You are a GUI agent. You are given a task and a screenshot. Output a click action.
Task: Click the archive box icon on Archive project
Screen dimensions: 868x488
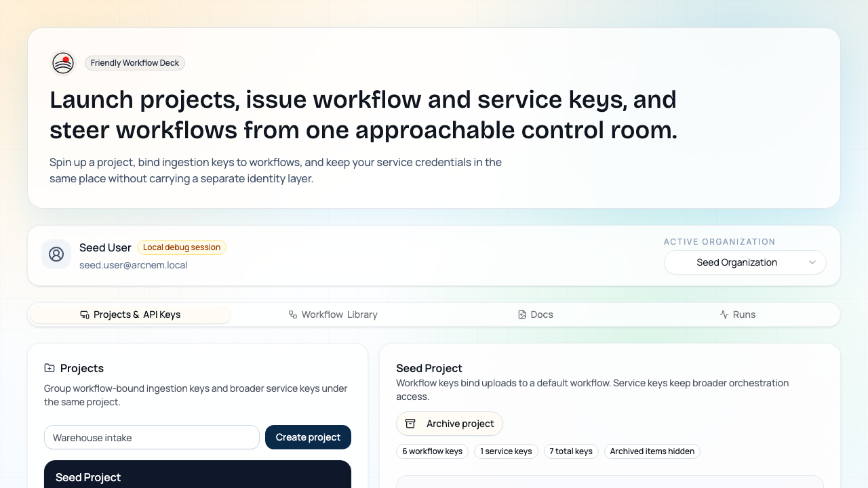[x=410, y=423]
